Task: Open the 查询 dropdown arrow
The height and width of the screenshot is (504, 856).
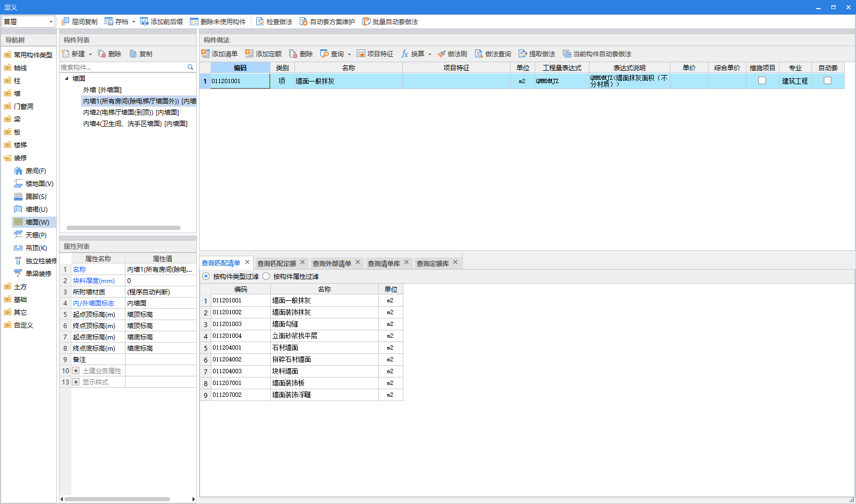Action: coord(349,54)
